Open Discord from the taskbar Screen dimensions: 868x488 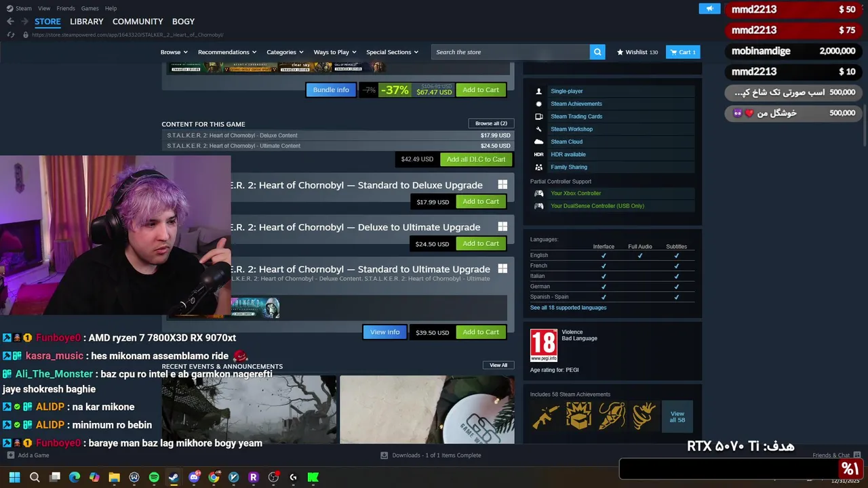coord(194,477)
